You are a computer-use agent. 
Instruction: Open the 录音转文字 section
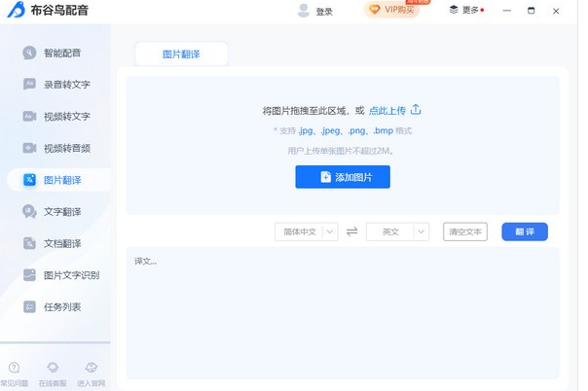[67, 85]
